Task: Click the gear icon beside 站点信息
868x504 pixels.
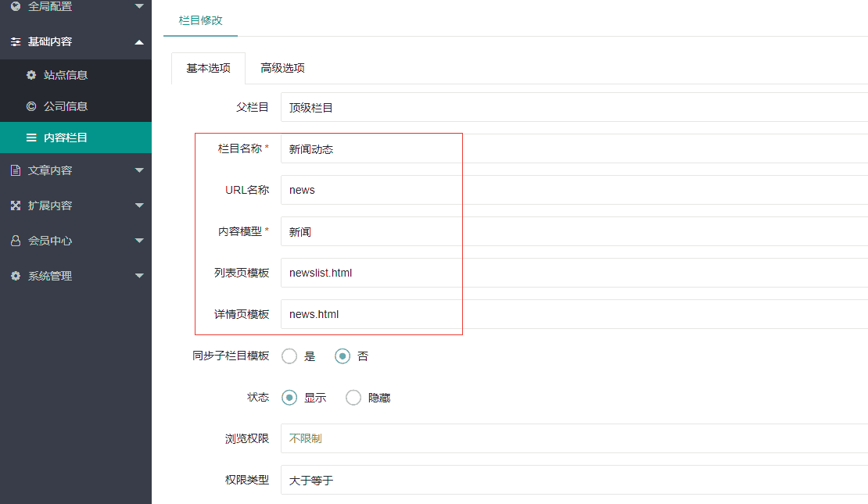Action: (x=31, y=74)
